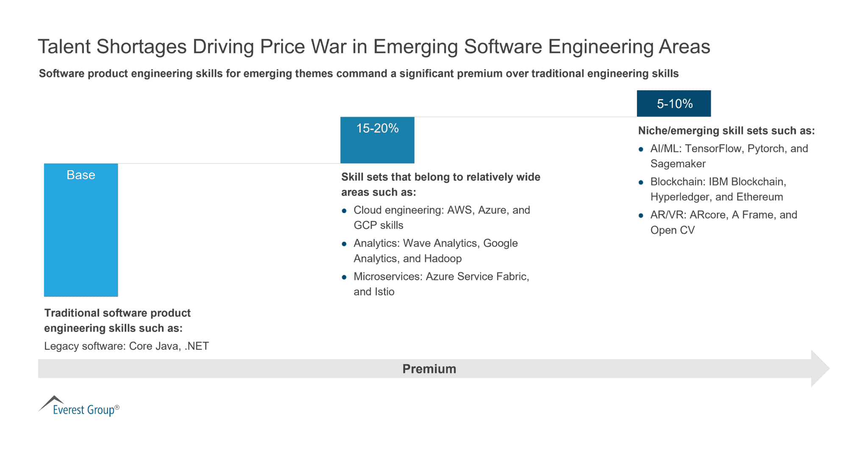868x454 pixels.
Task: Click the Legacy software: Core Java text
Action: (x=126, y=346)
